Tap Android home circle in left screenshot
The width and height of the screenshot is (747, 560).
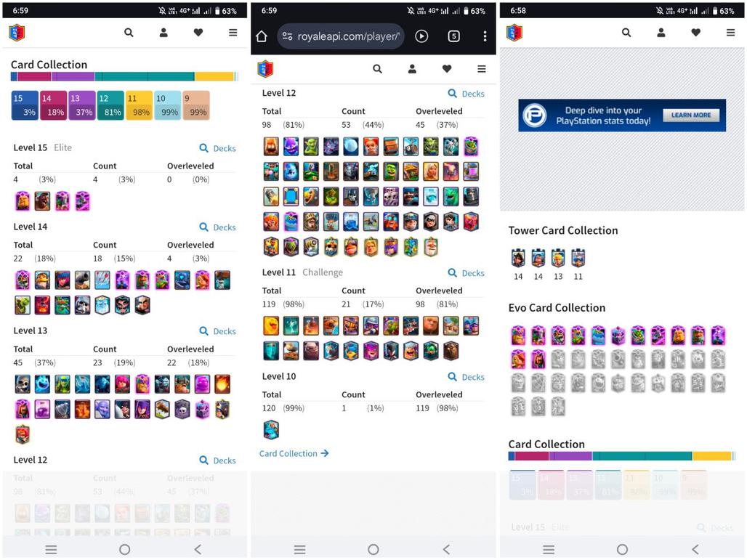[x=125, y=550]
